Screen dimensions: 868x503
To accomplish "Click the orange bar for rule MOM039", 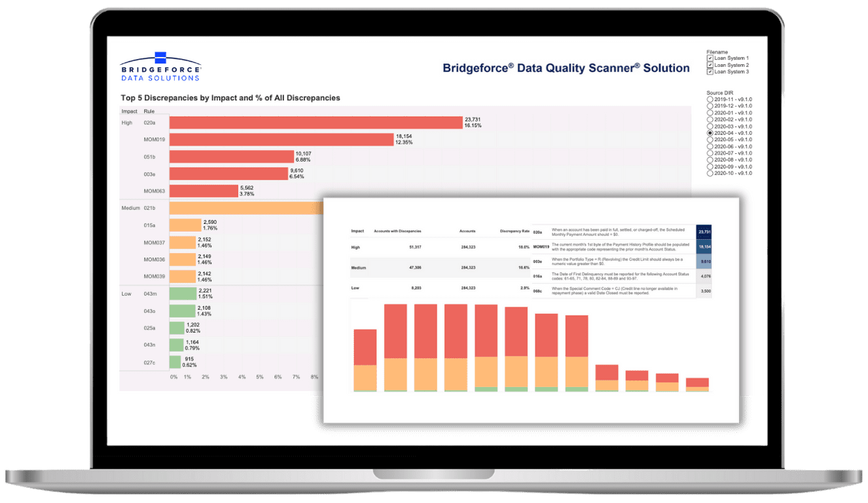I will pyautogui.click(x=183, y=276).
